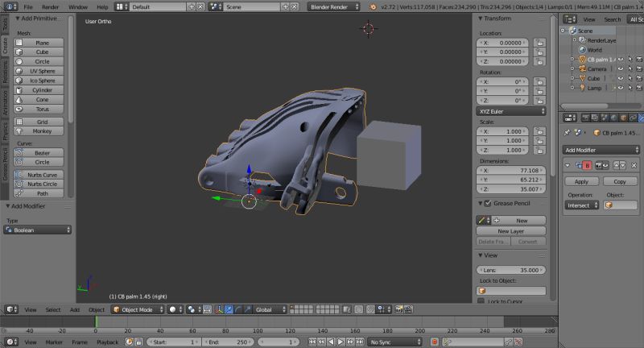Open the Boolean Type dropdown in tool panel
The image size is (644, 348).
coord(37,230)
